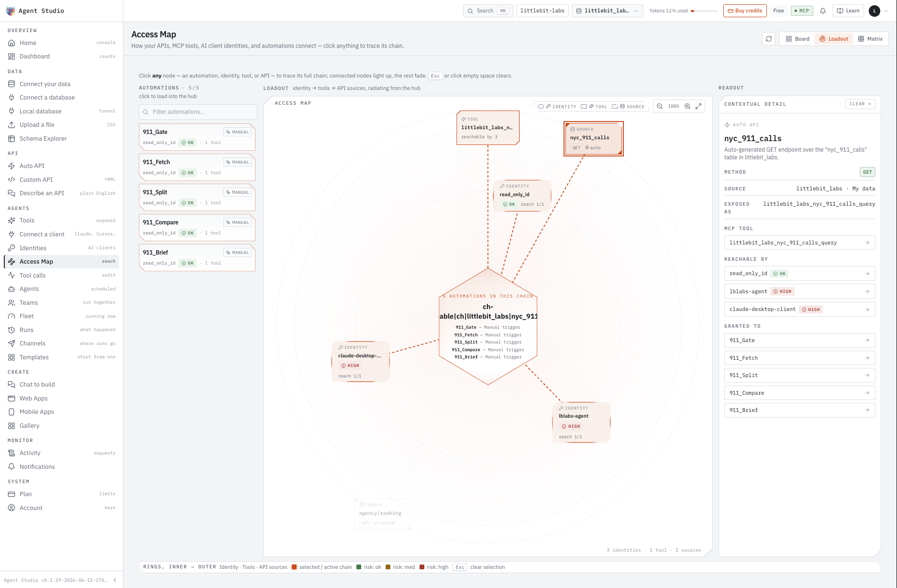Open the Fleet sidebar item
This screenshot has height=588, width=897.
[61, 316]
